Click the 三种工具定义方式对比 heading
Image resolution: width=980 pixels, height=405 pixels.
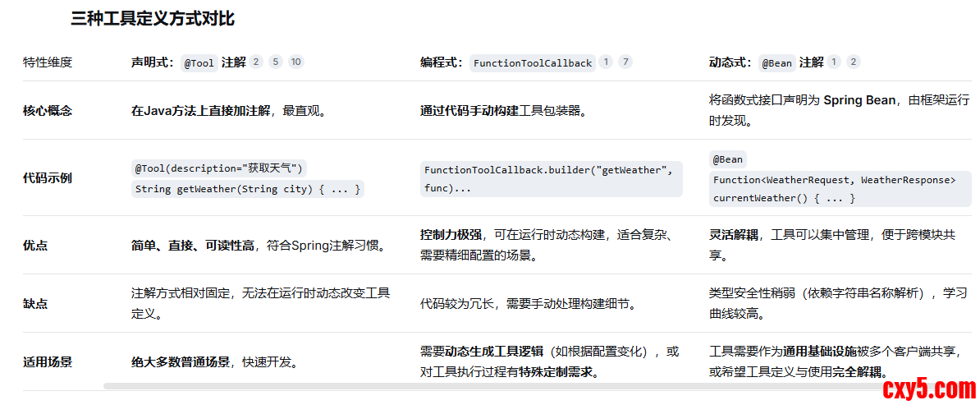click(153, 19)
